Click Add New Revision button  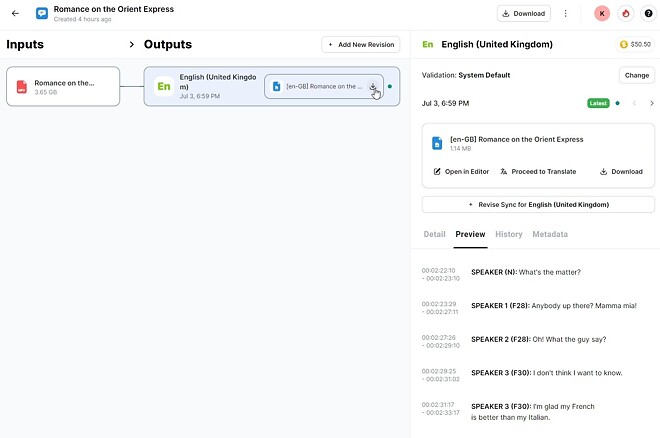361,45
